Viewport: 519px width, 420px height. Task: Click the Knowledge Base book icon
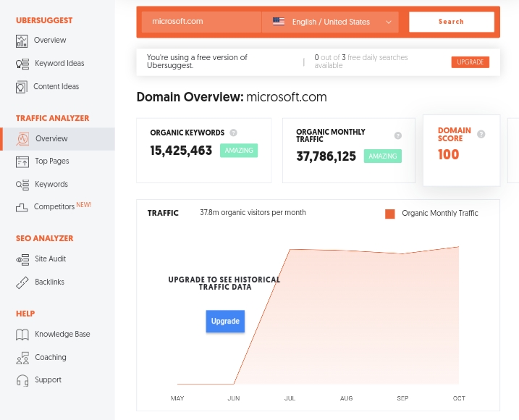(x=22, y=335)
